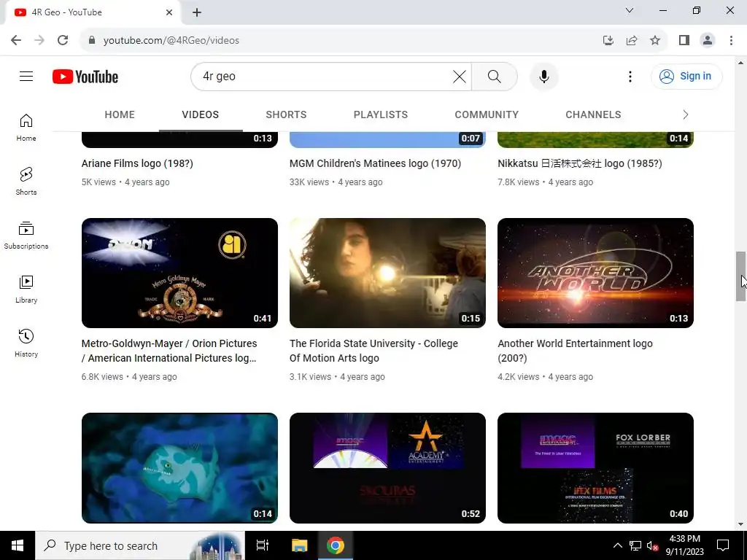Open the Chrome three-dot menu

731,40
